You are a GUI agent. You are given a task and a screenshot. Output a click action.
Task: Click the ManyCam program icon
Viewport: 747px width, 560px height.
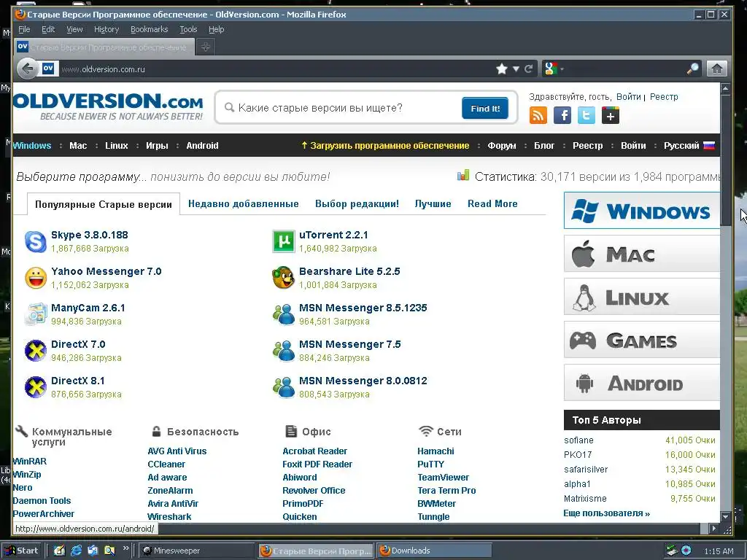pos(35,314)
